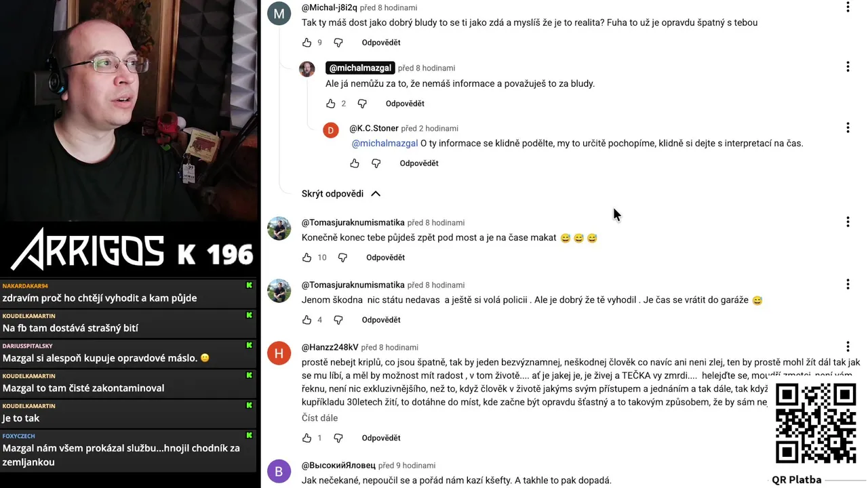Like @michalmazgal's reply comment
Viewport: 868px width, 488px height.
tap(331, 104)
